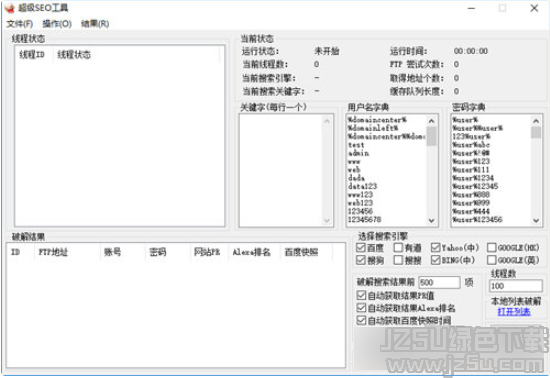Select '%domainleft%' in username dictionary
Image resolution: width=550 pixels, height=378 pixels.
click(x=373, y=128)
